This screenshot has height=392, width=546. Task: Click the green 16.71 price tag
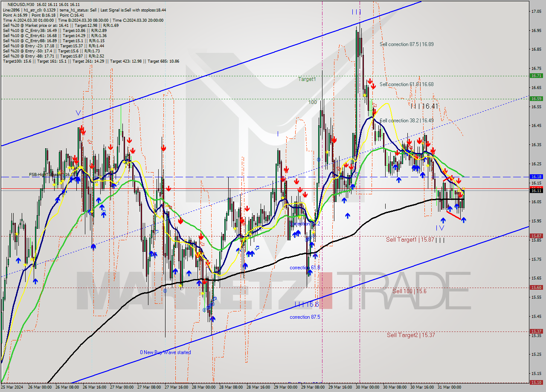tap(536, 75)
